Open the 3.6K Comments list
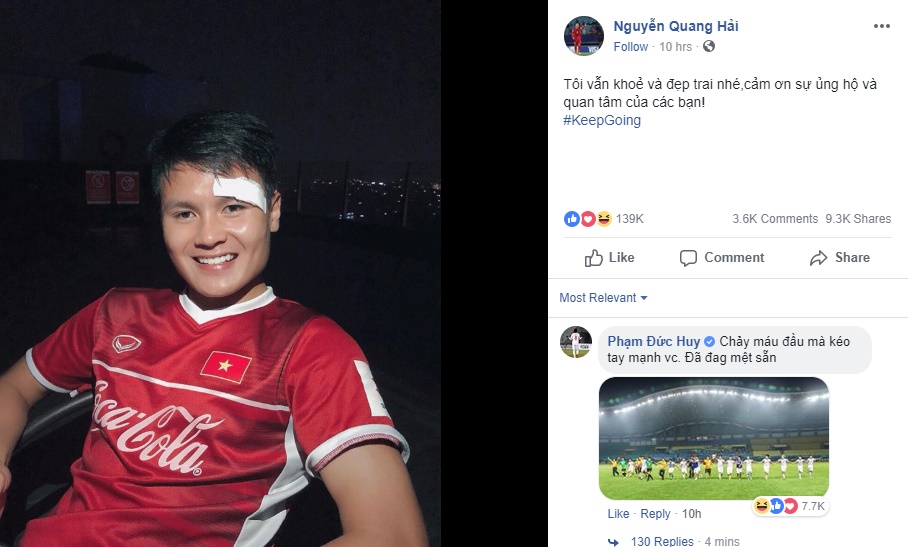The image size is (908, 547). tap(775, 219)
